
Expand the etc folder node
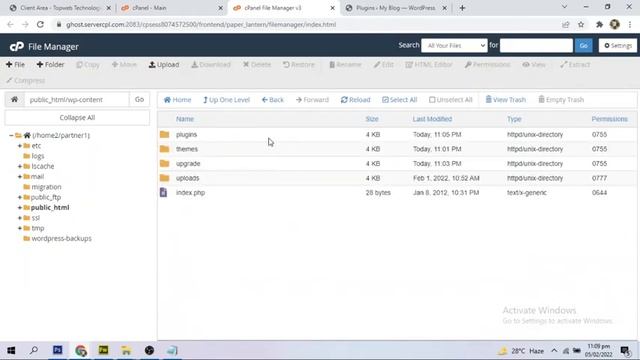click(20, 146)
